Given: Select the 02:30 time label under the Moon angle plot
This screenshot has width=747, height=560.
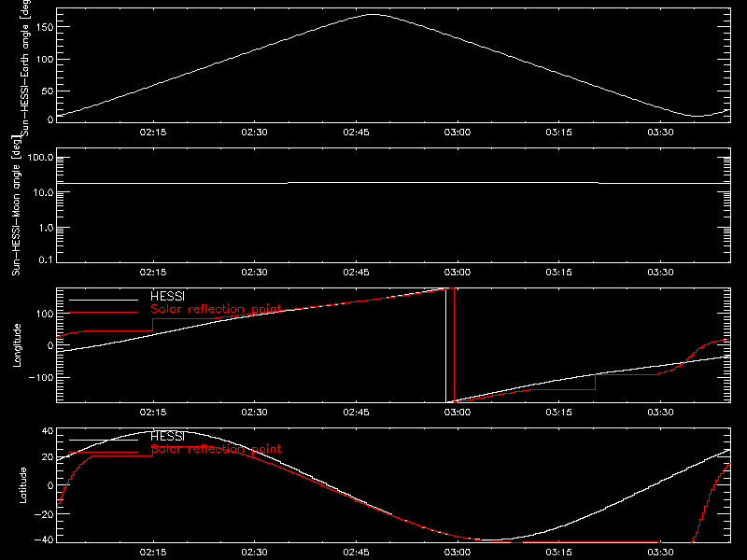Looking at the screenshot, I should point(254,273).
